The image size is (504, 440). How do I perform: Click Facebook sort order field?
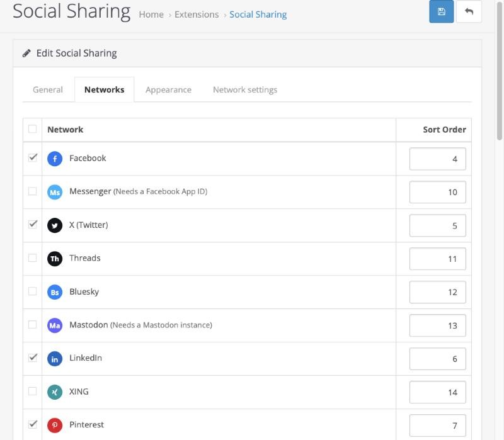tap(437, 159)
